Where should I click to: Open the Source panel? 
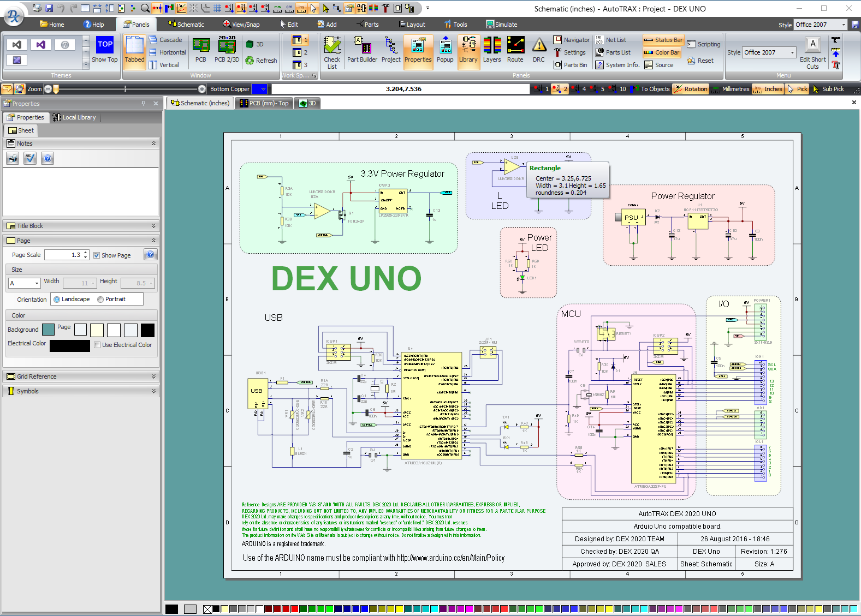point(659,65)
